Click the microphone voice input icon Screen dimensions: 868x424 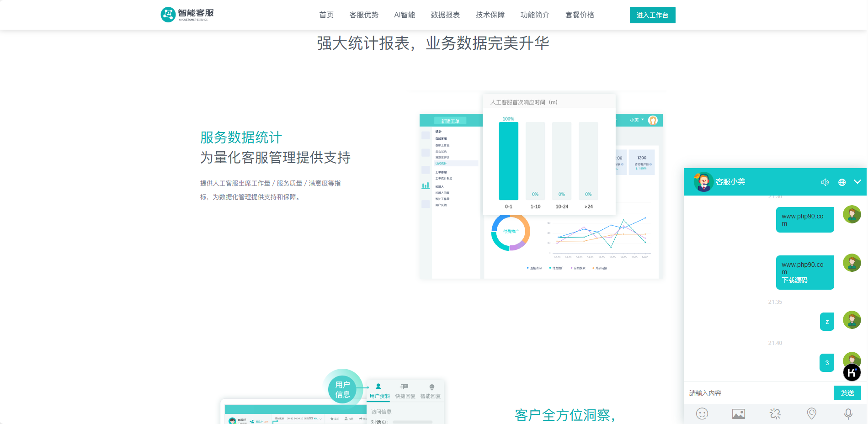[848, 414]
